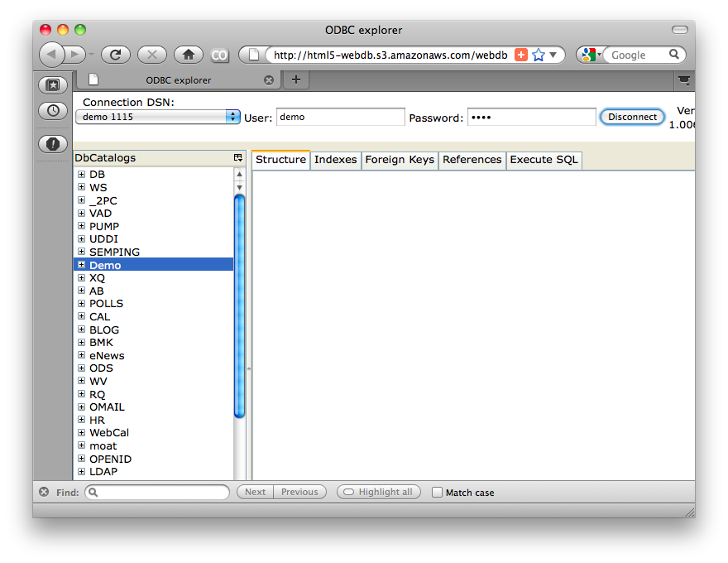This screenshot has height=563, width=728.
Task: Expand the Demo catalog node
Action: click(x=81, y=265)
